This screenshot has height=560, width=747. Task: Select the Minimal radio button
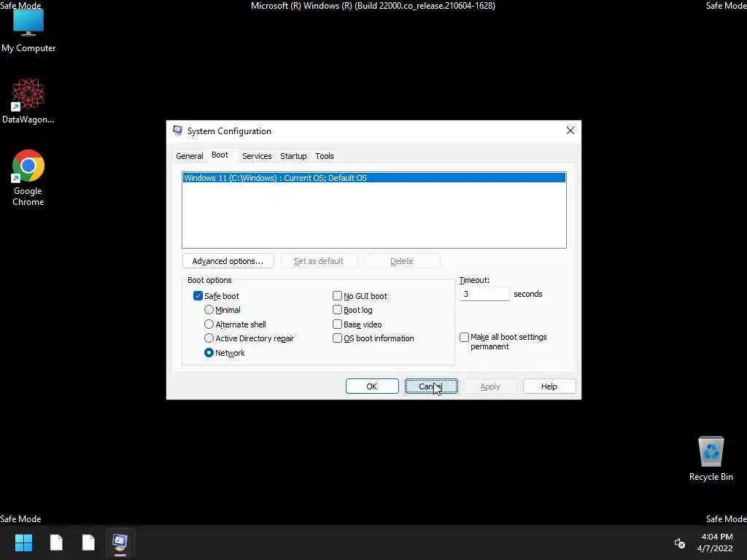pyautogui.click(x=209, y=309)
